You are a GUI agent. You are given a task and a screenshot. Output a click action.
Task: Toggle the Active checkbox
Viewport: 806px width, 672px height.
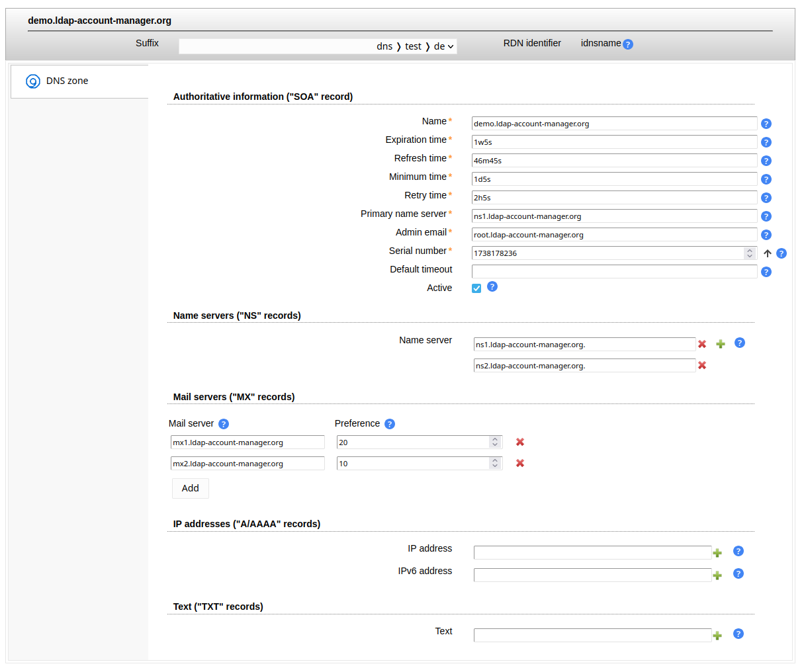click(x=476, y=288)
